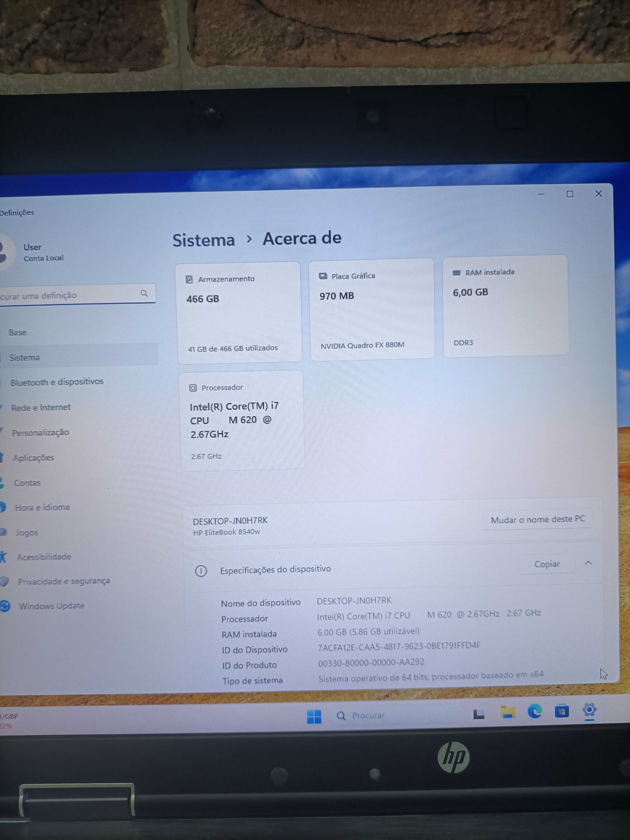The image size is (630, 840).
Task: Open Hora e idioma settings
Action: (42, 507)
